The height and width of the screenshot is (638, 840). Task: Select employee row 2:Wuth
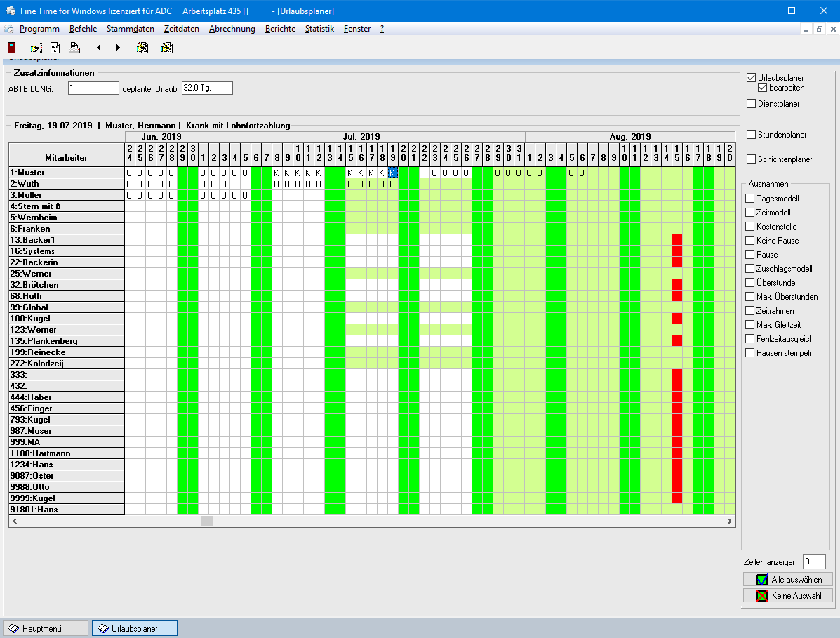point(67,184)
